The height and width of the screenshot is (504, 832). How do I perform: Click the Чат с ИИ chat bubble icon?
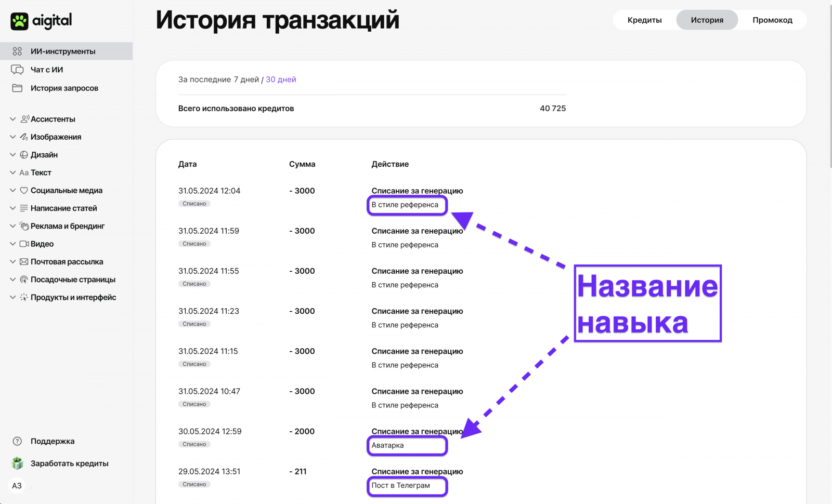(x=17, y=70)
